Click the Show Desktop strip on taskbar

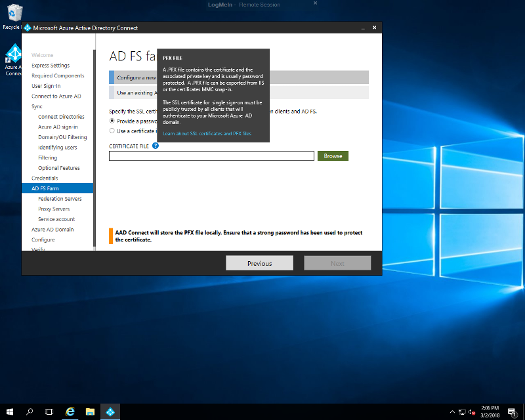523,411
